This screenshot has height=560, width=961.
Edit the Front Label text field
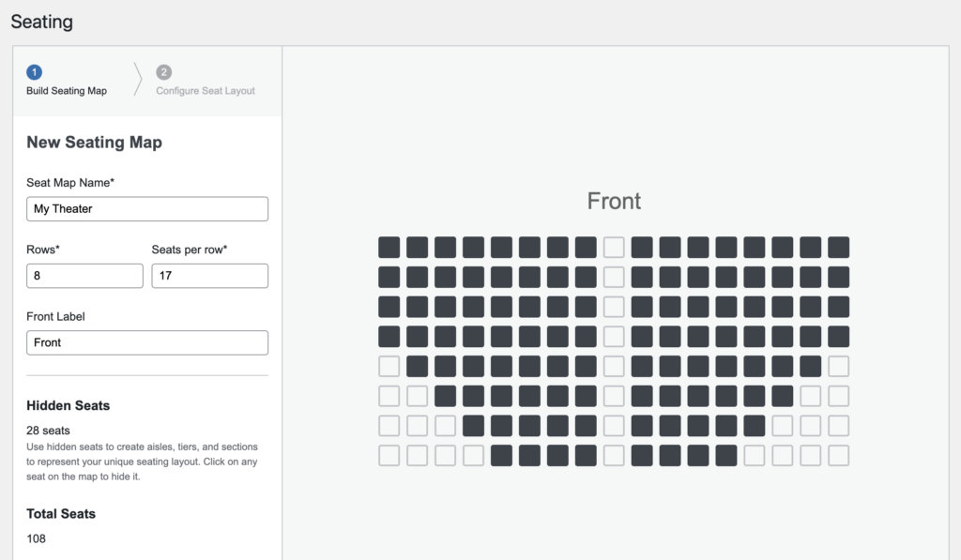146,342
